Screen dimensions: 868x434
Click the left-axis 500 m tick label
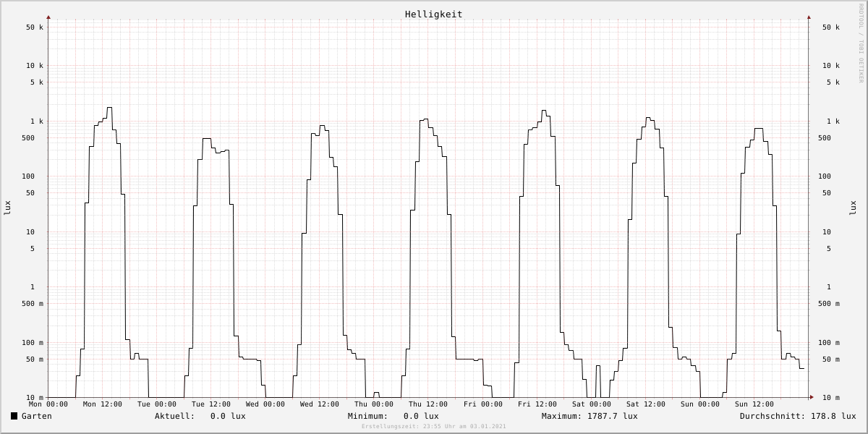33,304
